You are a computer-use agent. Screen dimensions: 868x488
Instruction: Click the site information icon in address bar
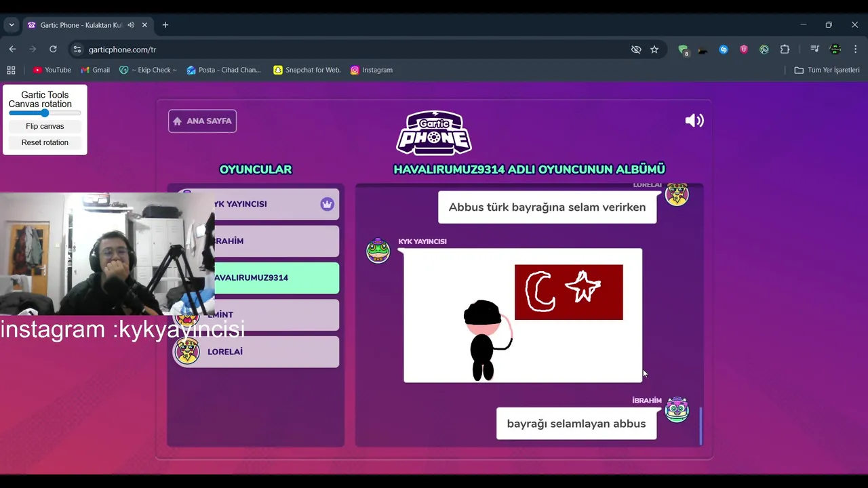[77, 49]
